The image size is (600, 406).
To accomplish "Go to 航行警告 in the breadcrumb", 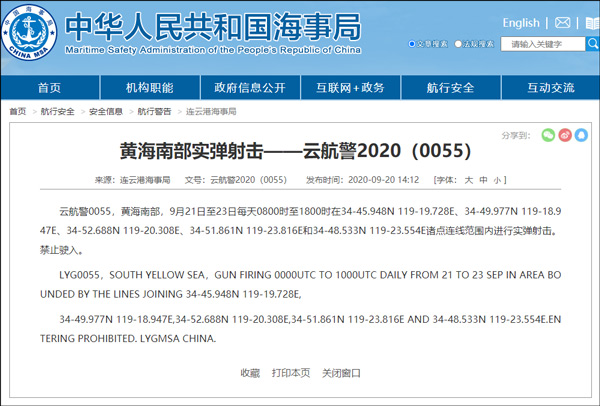I will pos(155,111).
